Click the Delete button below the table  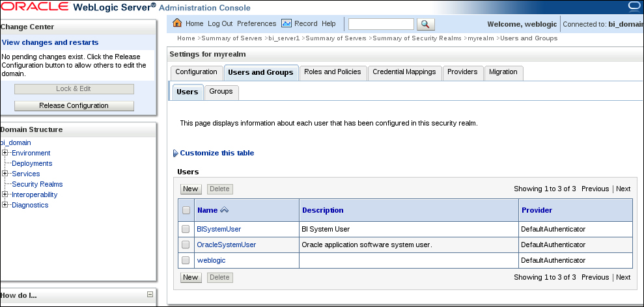219,278
